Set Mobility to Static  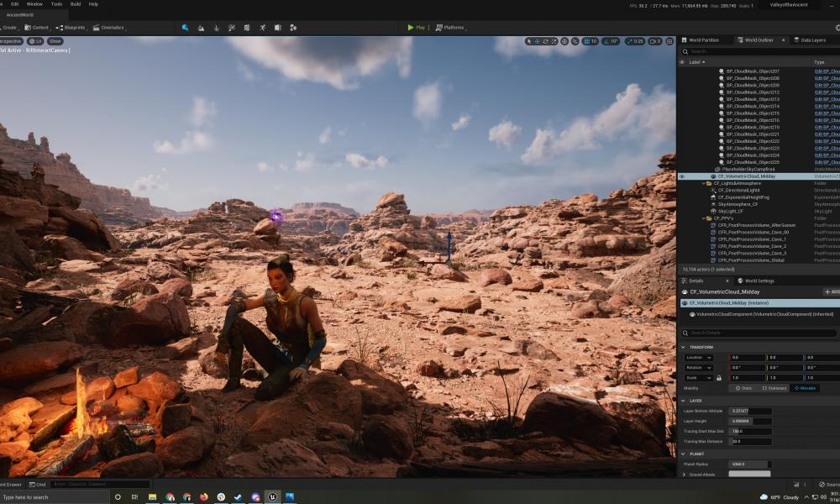click(x=744, y=388)
